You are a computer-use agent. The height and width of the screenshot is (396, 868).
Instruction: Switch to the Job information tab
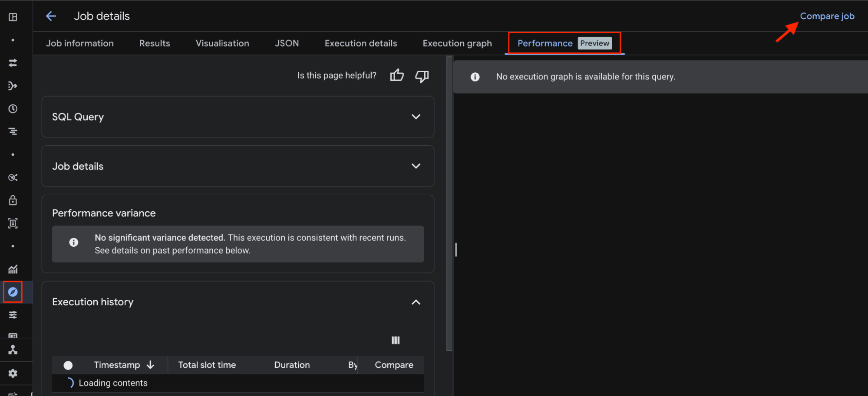coord(80,43)
